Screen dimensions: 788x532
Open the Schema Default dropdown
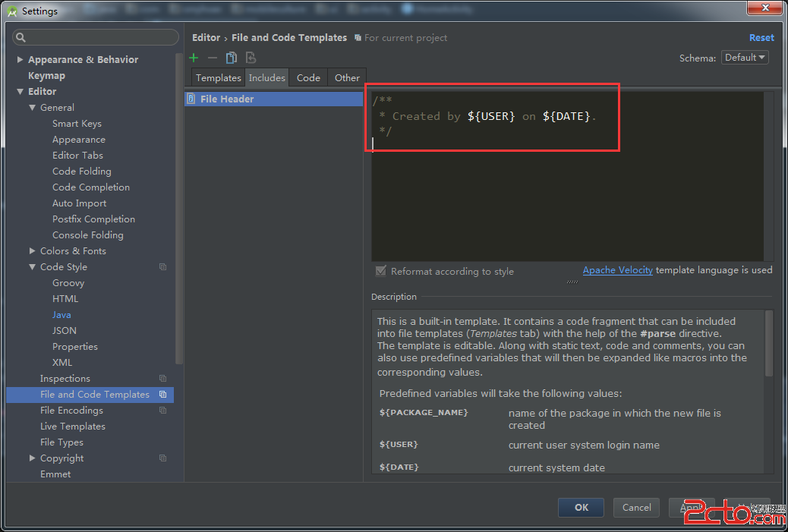[745, 58]
